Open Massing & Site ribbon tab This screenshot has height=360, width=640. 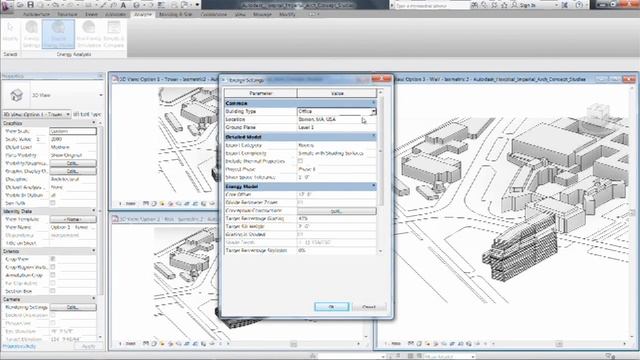176,14
